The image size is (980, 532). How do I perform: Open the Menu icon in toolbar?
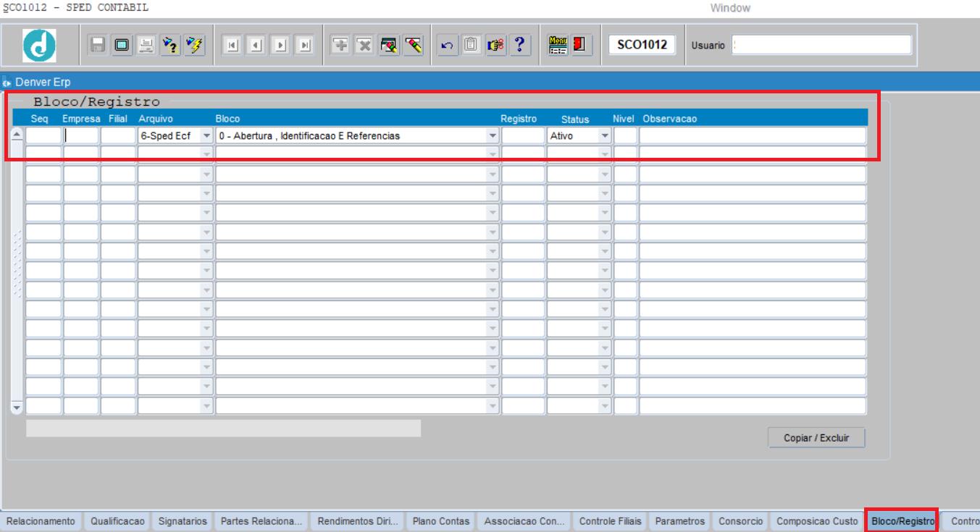click(558, 46)
